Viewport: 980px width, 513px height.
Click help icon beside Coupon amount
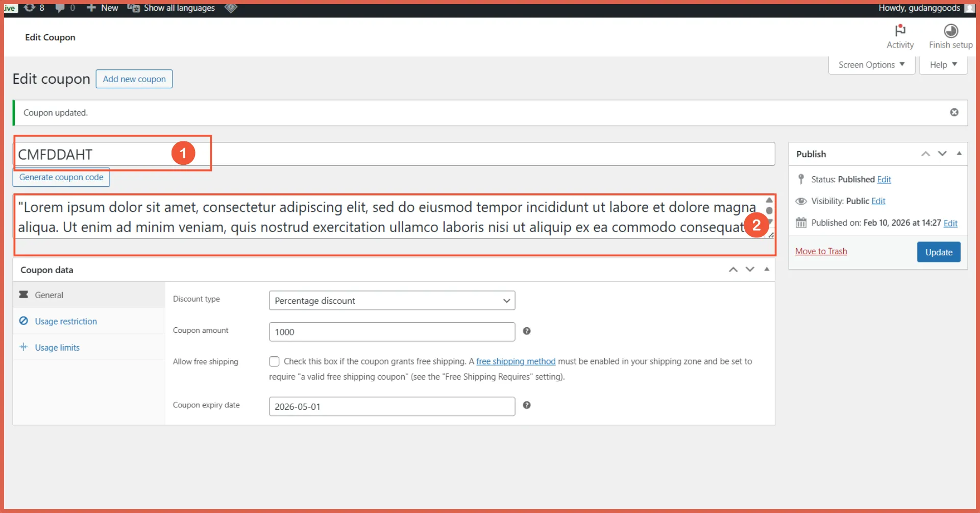[527, 331]
